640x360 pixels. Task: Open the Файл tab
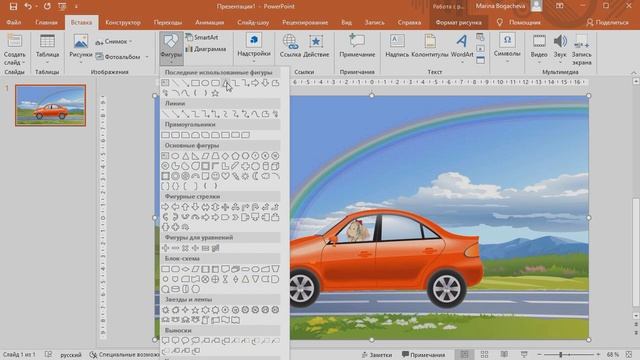click(x=13, y=22)
